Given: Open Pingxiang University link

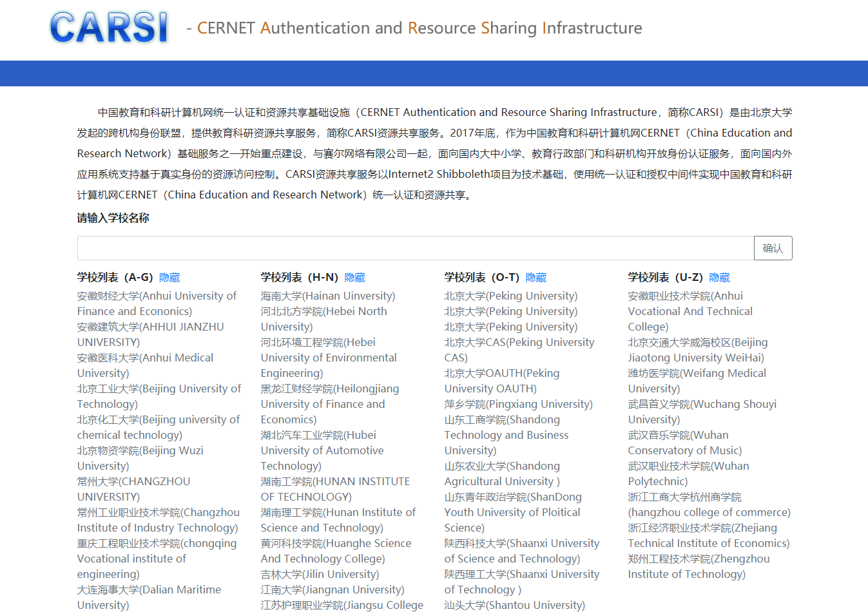Looking at the screenshot, I should coord(518,404).
